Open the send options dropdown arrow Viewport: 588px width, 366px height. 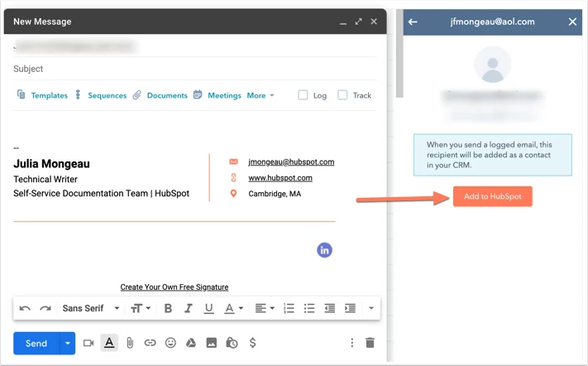coord(68,343)
